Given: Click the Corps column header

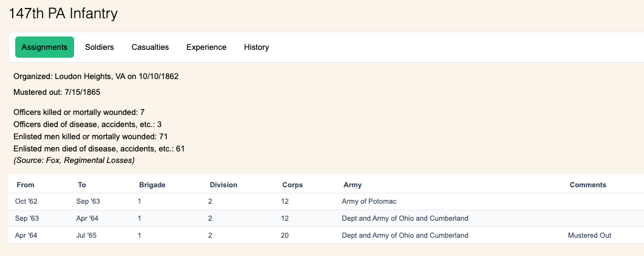Looking at the screenshot, I should (x=292, y=185).
